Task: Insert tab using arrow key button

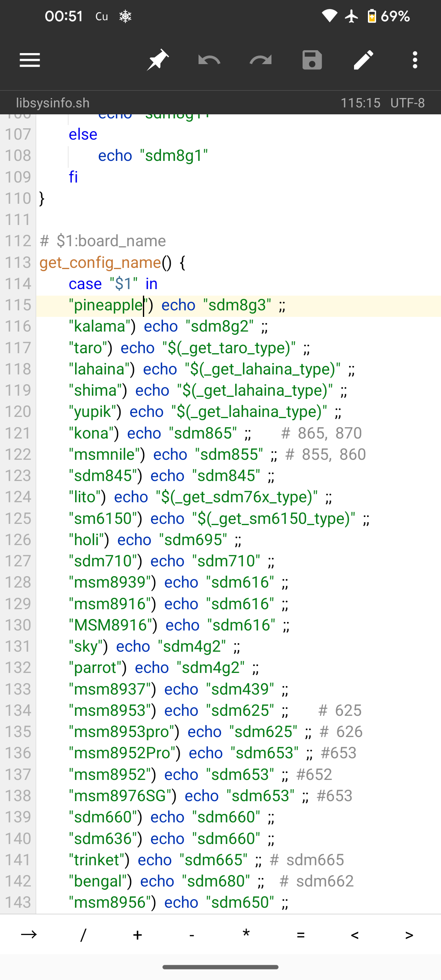Action: (x=29, y=935)
